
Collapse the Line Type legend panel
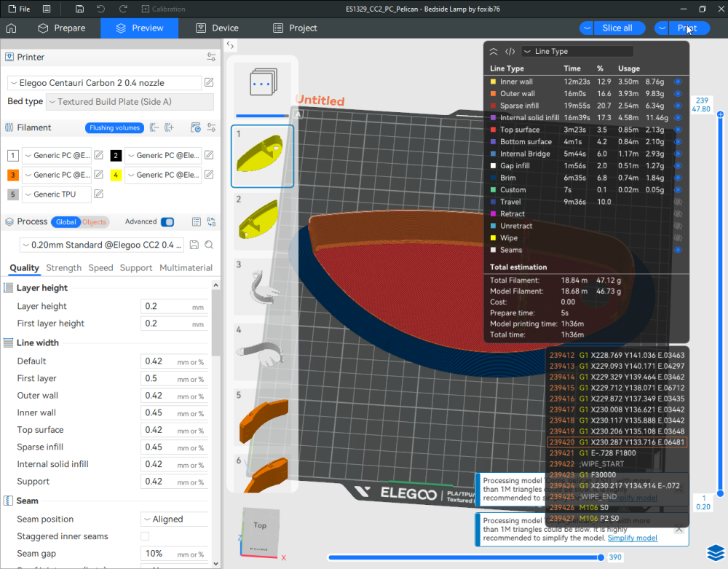(494, 52)
